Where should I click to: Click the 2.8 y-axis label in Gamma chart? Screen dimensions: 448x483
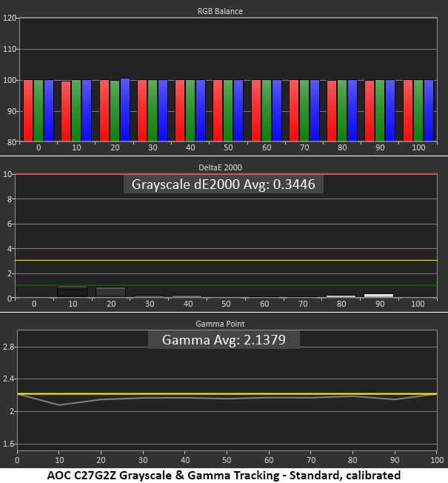click(x=8, y=347)
